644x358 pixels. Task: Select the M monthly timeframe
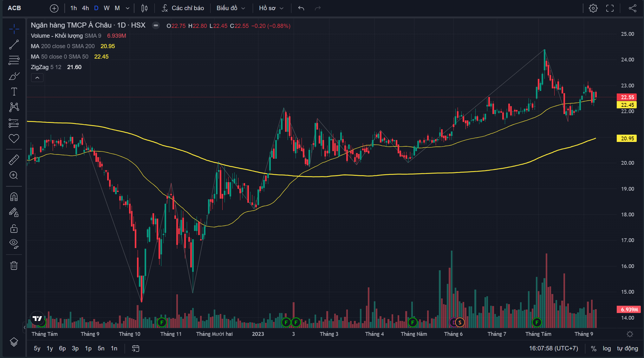click(x=117, y=8)
